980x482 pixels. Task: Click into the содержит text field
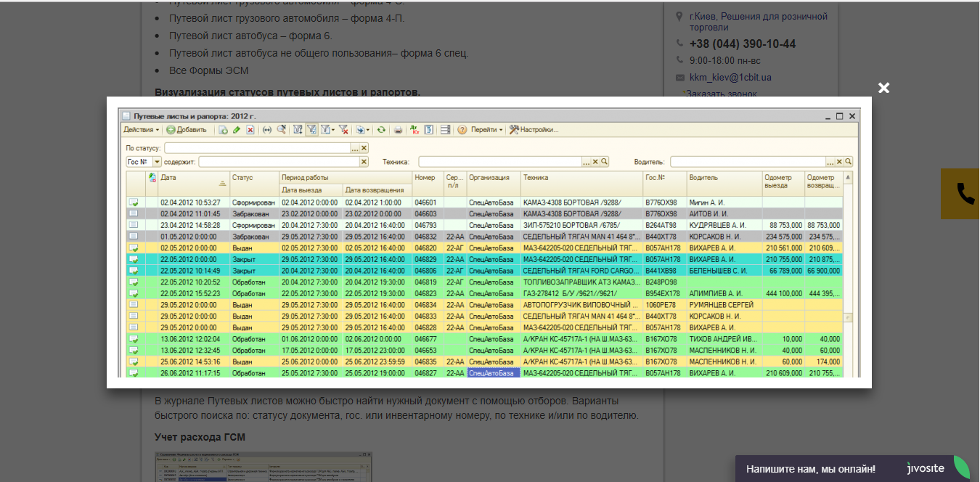(279, 162)
